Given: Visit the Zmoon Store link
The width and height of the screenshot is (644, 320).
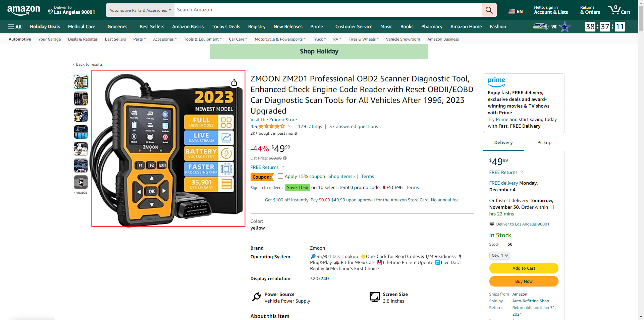Looking at the screenshot, I should click(273, 120).
